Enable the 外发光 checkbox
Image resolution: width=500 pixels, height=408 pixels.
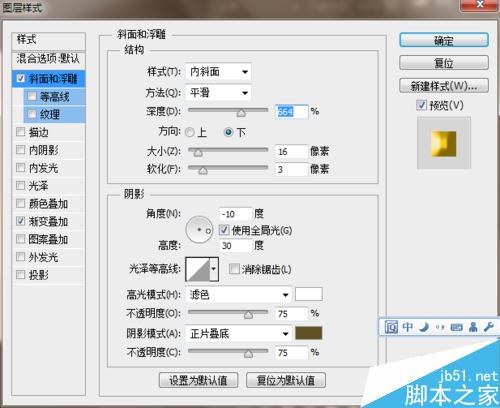click(x=21, y=257)
